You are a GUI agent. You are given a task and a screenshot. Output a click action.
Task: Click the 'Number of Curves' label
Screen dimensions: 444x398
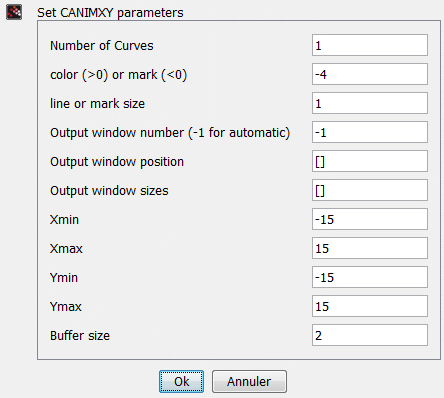(102, 45)
